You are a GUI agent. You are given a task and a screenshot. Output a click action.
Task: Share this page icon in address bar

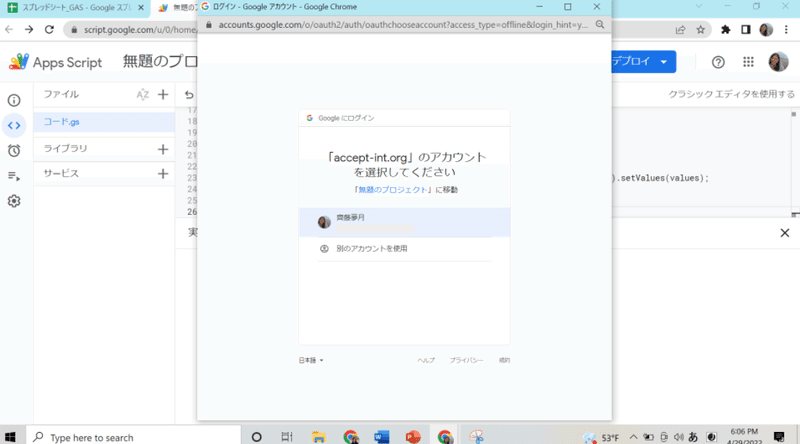pos(680,30)
